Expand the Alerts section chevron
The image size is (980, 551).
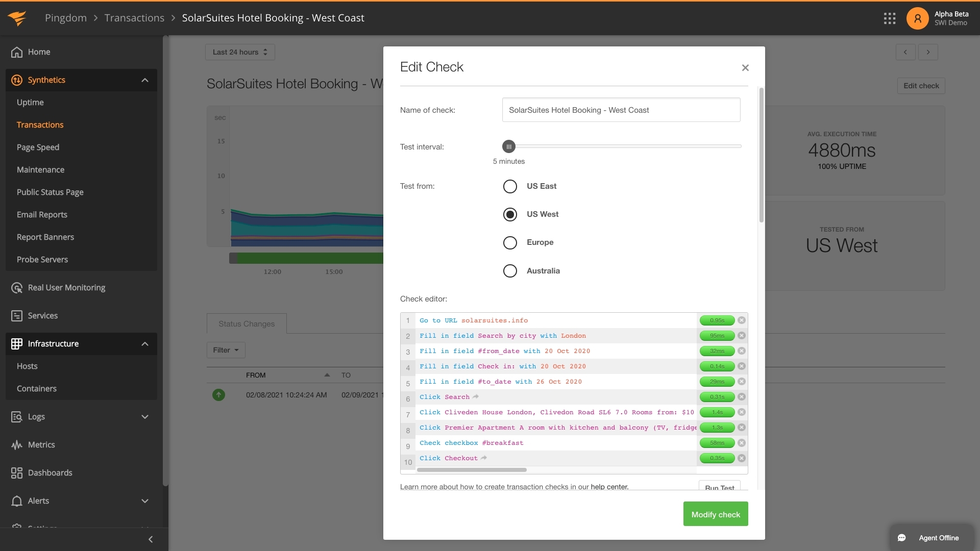click(x=145, y=501)
